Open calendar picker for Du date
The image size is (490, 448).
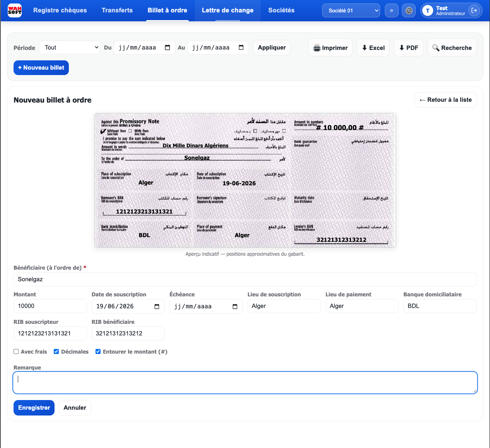click(x=167, y=48)
